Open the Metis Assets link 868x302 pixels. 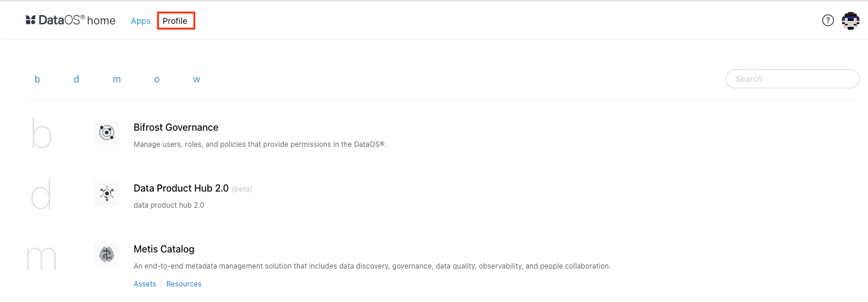point(145,284)
